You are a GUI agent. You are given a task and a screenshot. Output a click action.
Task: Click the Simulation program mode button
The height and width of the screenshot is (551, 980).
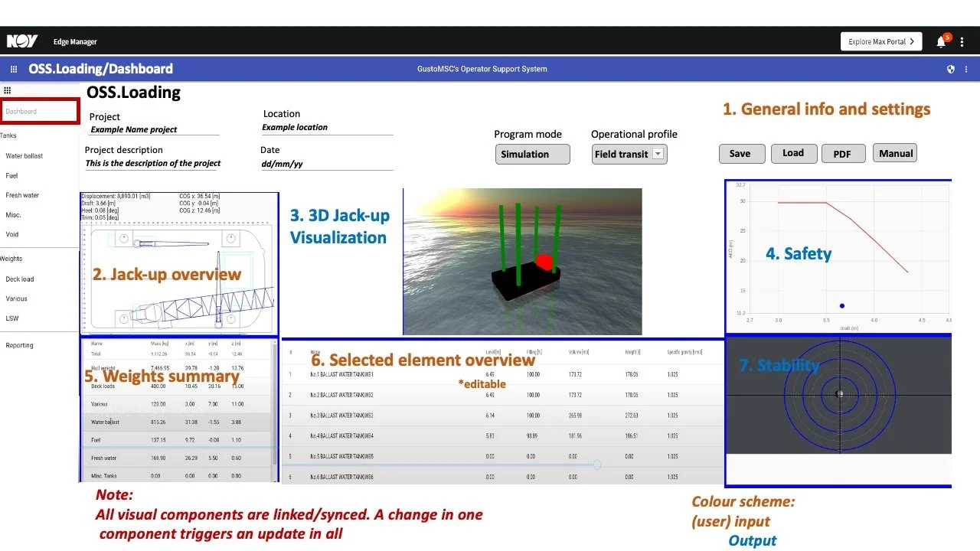tap(533, 154)
